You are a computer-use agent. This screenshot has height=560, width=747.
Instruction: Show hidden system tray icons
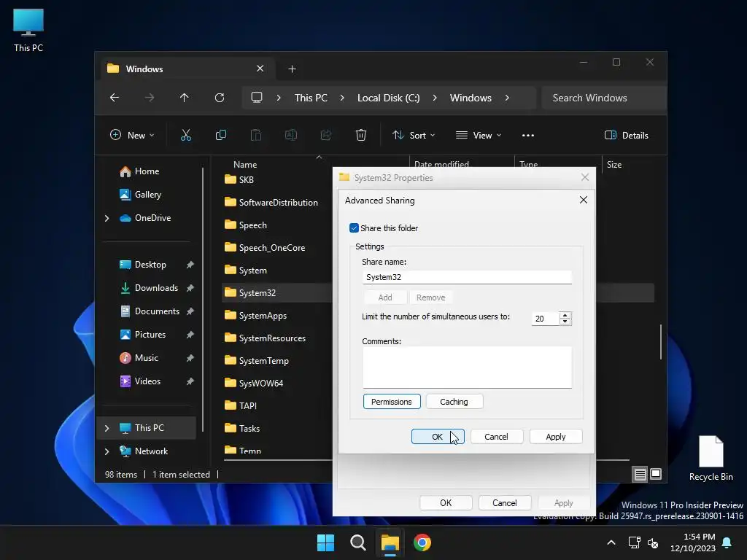pyautogui.click(x=611, y=542)
